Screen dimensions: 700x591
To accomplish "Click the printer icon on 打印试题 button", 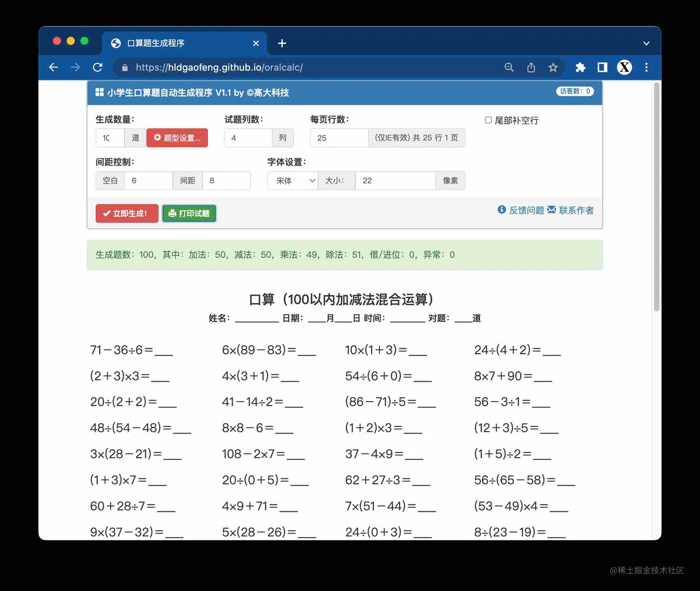I will [172, 214].
